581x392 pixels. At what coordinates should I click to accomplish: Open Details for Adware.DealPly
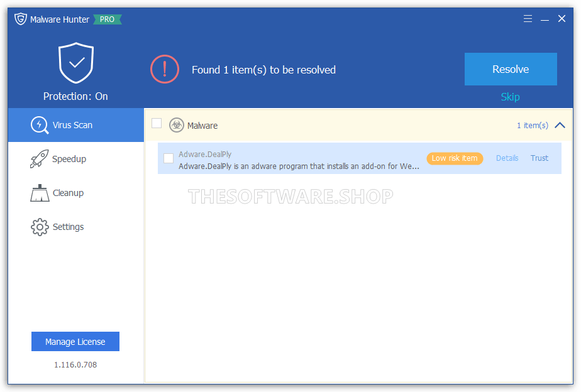coord(507,158)
